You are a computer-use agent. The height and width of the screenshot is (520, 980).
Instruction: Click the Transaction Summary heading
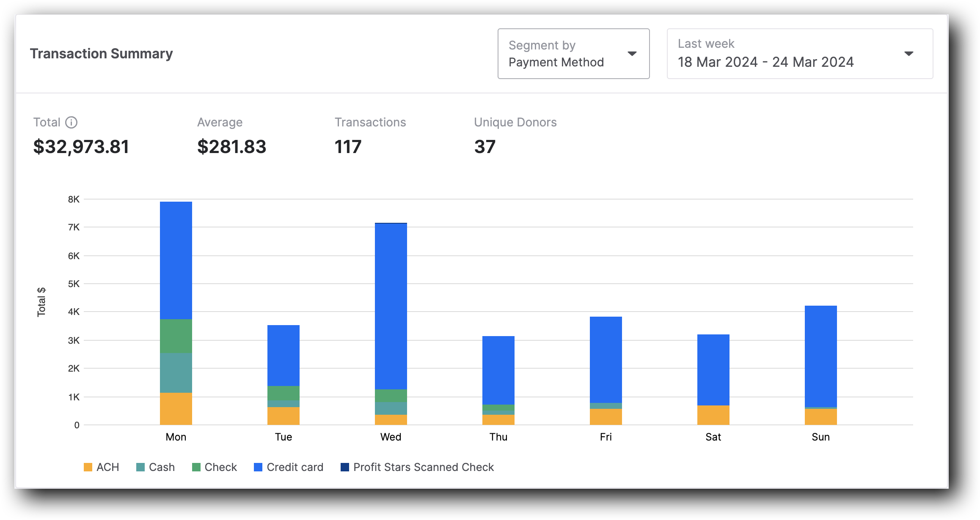(x=101, y=53)
